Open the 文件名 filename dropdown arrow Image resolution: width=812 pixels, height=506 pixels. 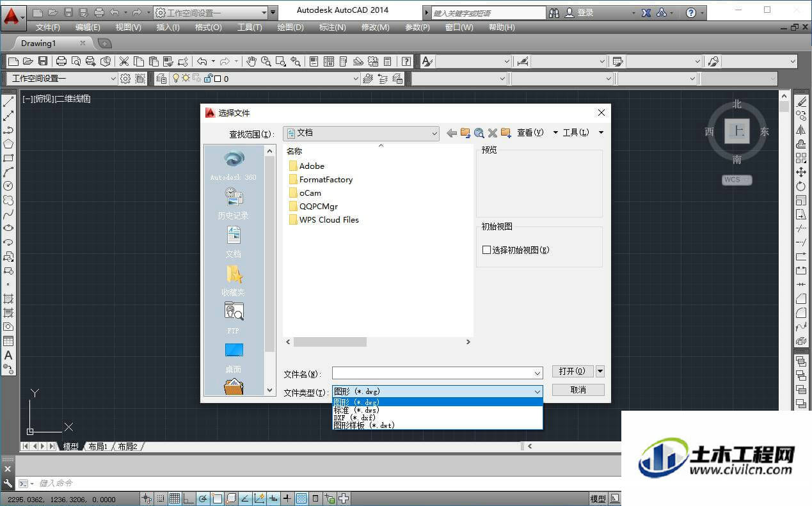click(537, 373)
